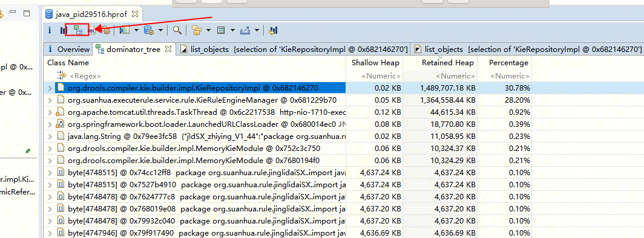Close the dominator_tree tab

[x=168, y=49]
